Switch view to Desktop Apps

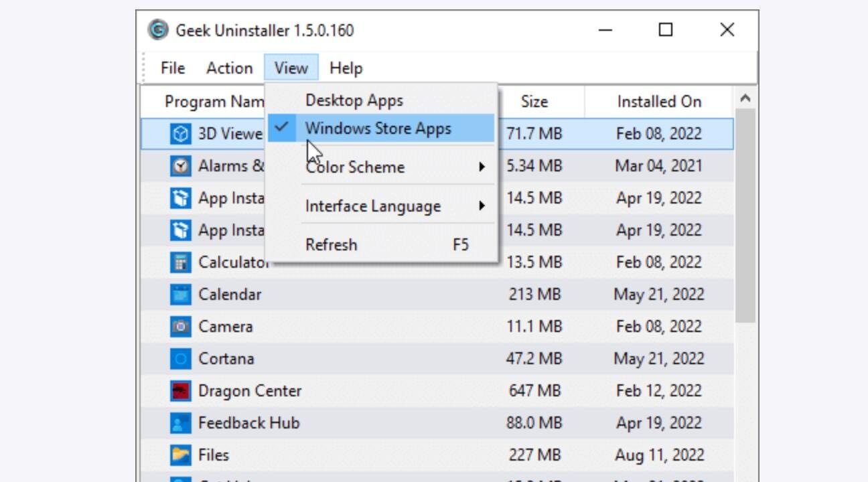354,100
